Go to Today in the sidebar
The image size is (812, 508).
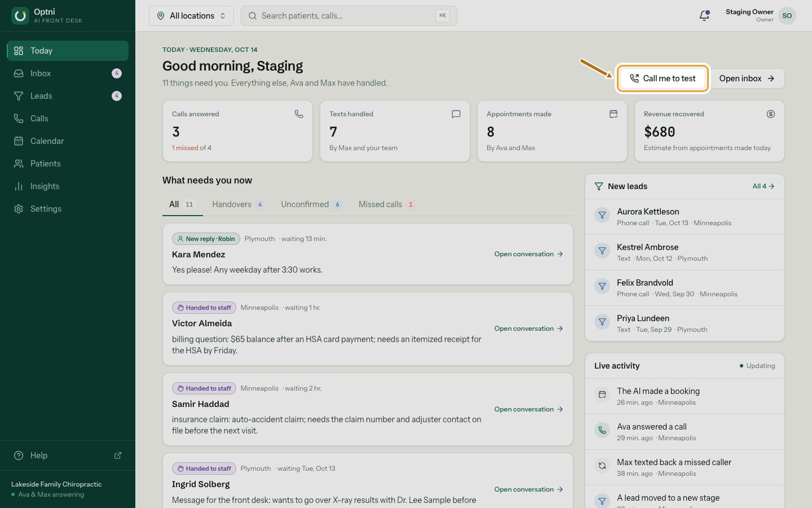coord(68,51)
